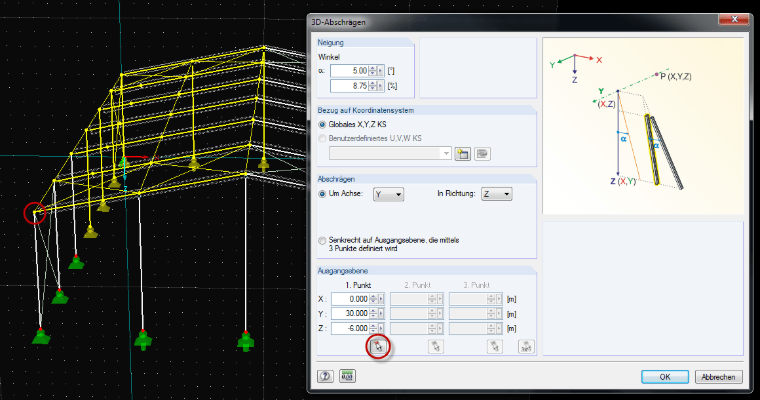
Task: Click the units and decimals icon
Action: (347, 376)
